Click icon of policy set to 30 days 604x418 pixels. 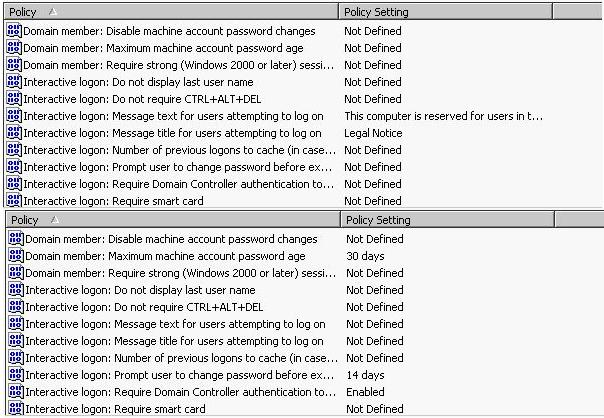[16, 256]
